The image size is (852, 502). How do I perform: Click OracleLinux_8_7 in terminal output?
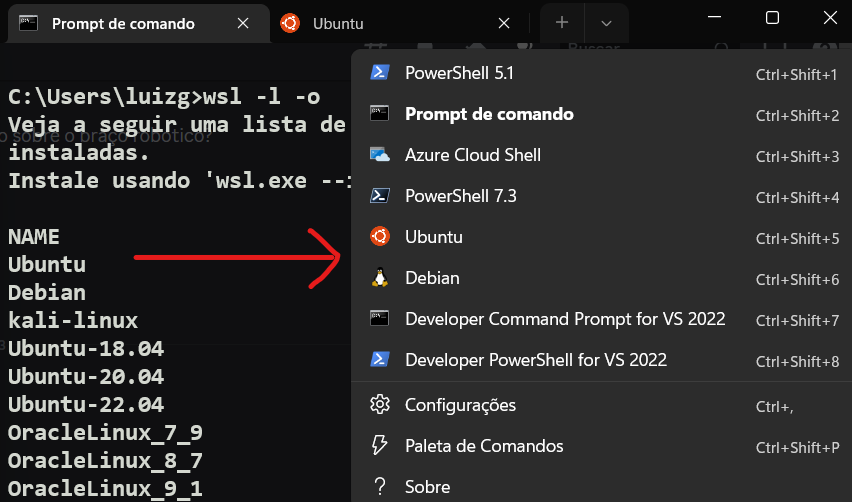[105, 461]
